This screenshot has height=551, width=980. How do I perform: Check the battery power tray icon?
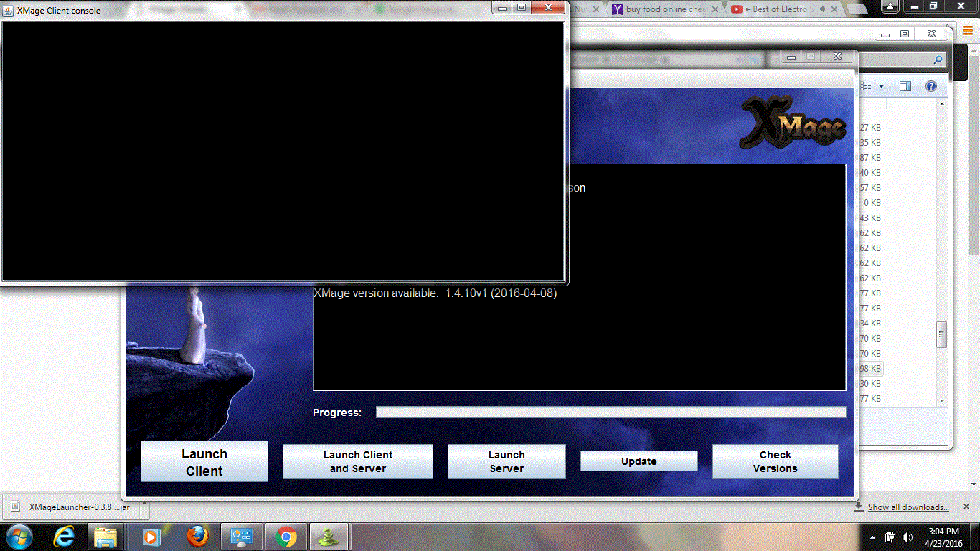coord(890,537)
